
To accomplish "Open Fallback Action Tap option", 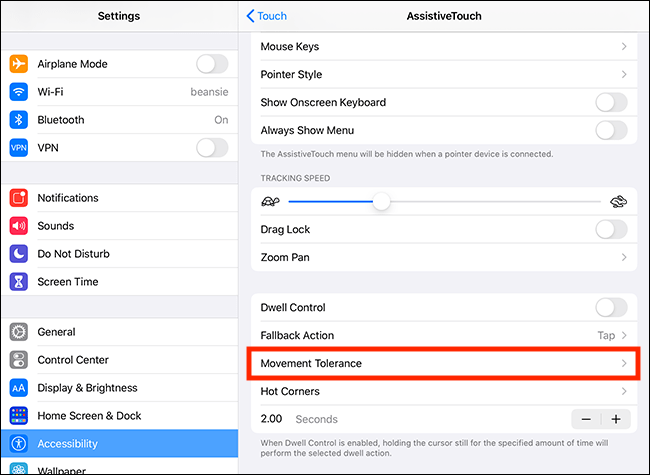I will (x=612, y=335).
